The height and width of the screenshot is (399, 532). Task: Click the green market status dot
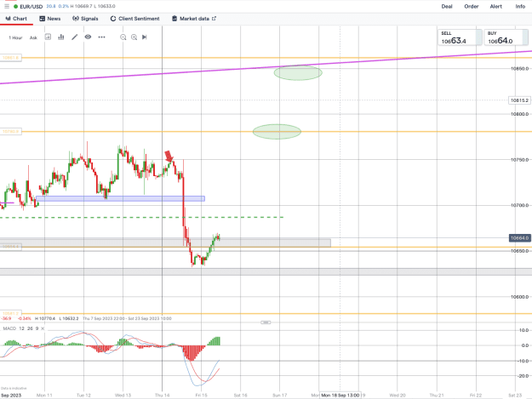click(x=15, y=7)
